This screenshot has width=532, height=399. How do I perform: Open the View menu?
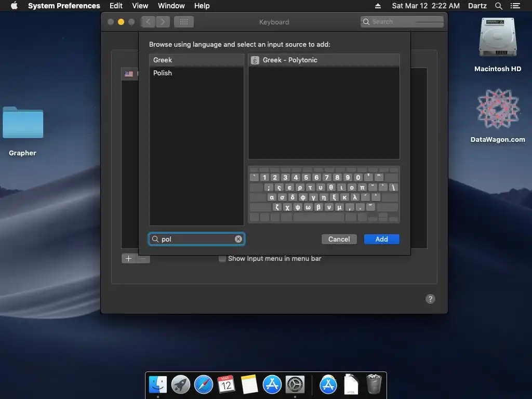[x=140, y=6]
